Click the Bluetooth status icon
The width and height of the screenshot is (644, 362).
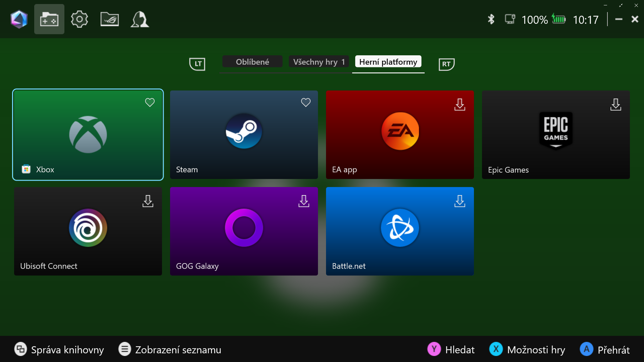pos(491,19)
